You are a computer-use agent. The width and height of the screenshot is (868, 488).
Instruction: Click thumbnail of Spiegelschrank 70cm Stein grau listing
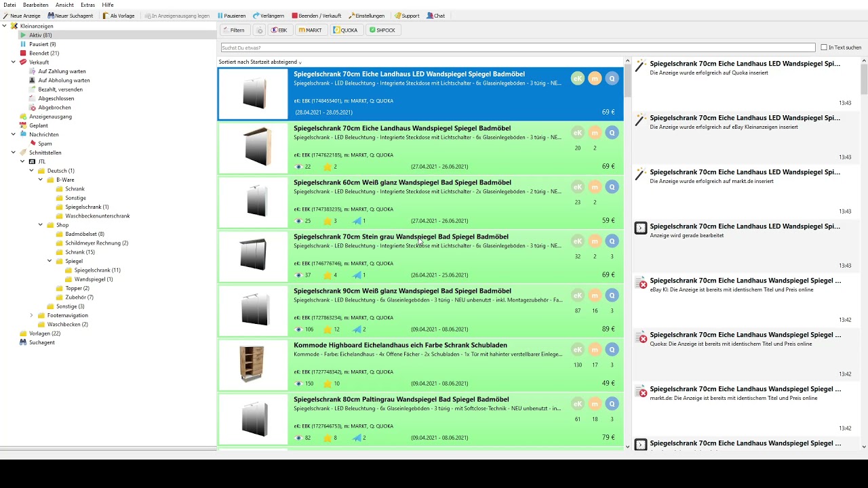click(253, 256)
